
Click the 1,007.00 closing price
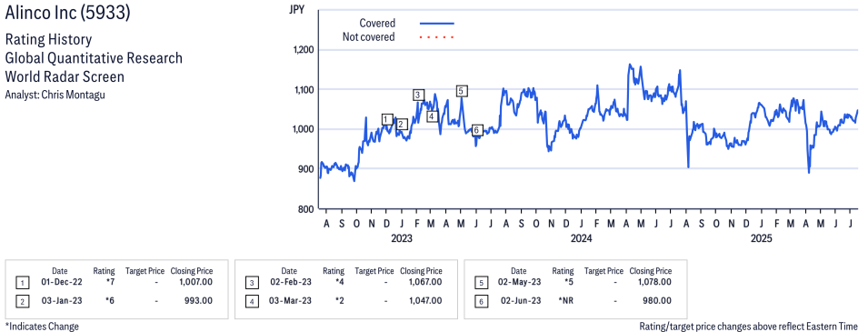pyautogui.click(x=196, y=282)
